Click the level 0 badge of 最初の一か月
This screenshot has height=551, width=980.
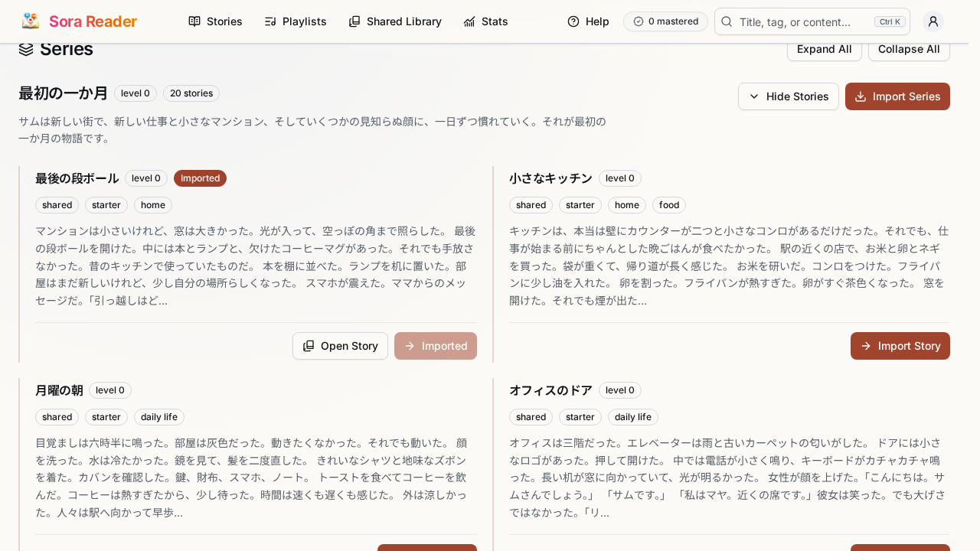click(136, 93)
